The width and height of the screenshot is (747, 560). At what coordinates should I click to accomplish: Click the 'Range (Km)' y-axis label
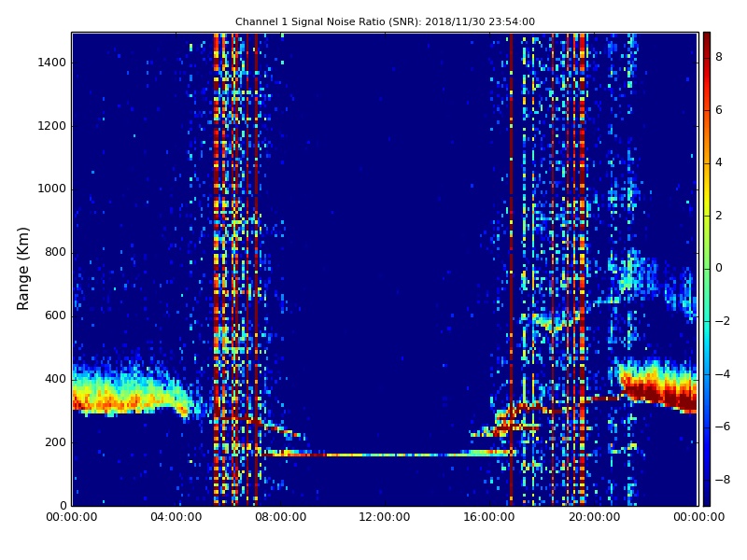pyautogui.click(x=22, y=269)
